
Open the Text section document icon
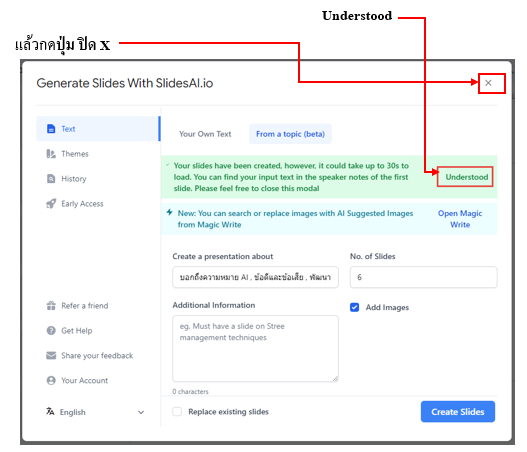click(51, 129)
